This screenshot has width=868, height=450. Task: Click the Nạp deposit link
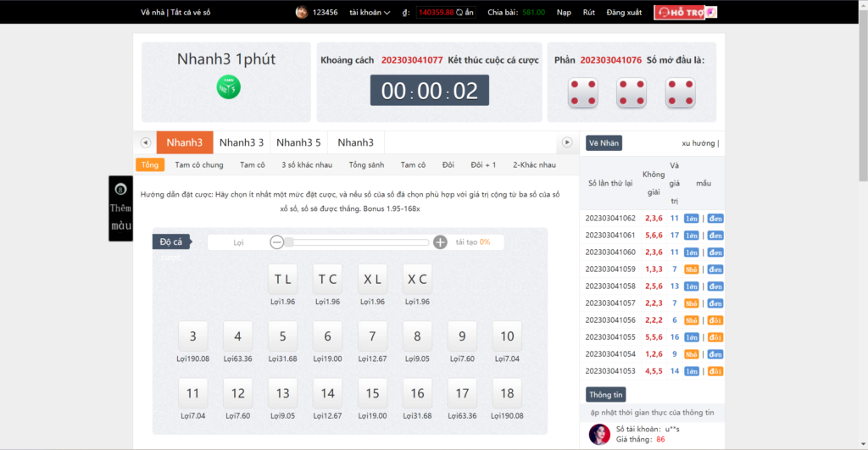pos(564,13)
